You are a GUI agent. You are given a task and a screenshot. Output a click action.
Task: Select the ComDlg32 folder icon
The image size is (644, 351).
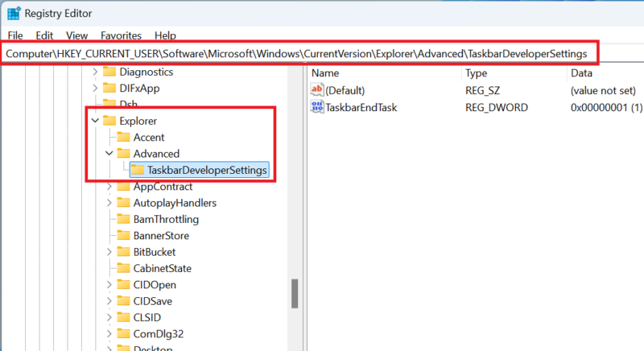(x=123, y=334)
